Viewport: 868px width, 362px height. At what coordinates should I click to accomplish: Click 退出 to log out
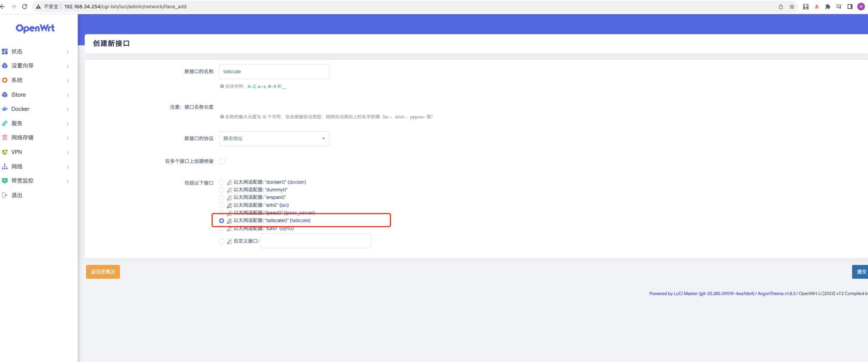17,195
